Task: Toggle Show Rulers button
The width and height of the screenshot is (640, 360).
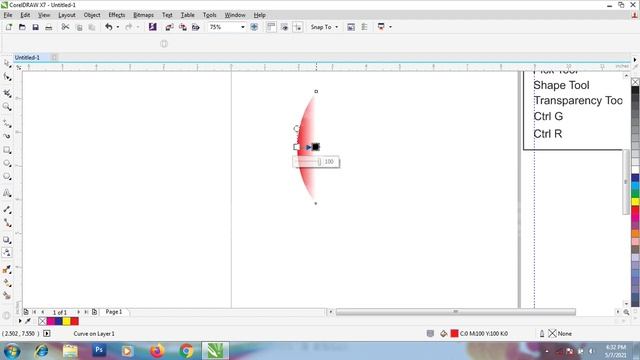Action: click(x=271, y=27)
